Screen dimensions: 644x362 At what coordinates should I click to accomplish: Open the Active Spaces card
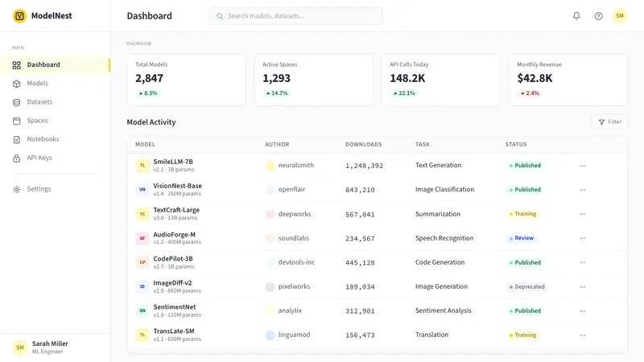[x=314, y=80]
